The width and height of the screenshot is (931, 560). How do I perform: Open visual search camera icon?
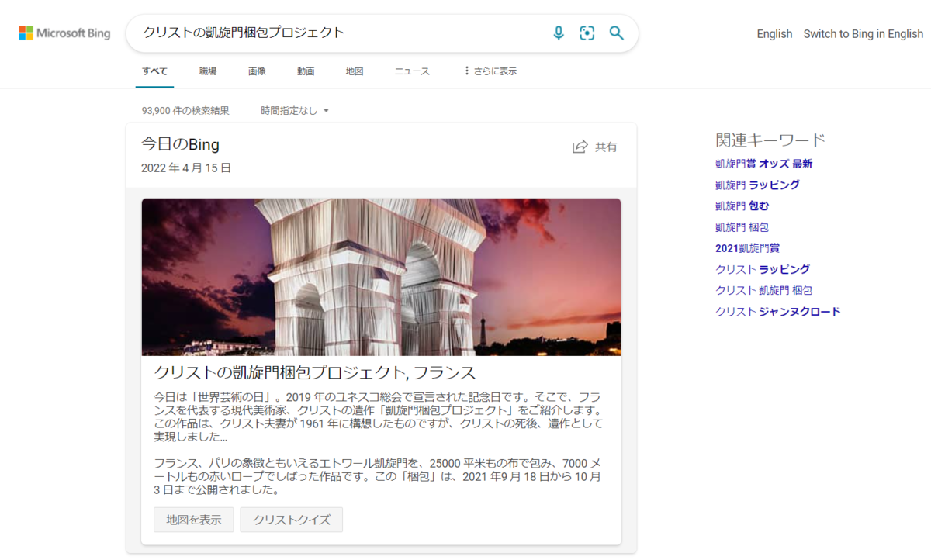point(587,33)
